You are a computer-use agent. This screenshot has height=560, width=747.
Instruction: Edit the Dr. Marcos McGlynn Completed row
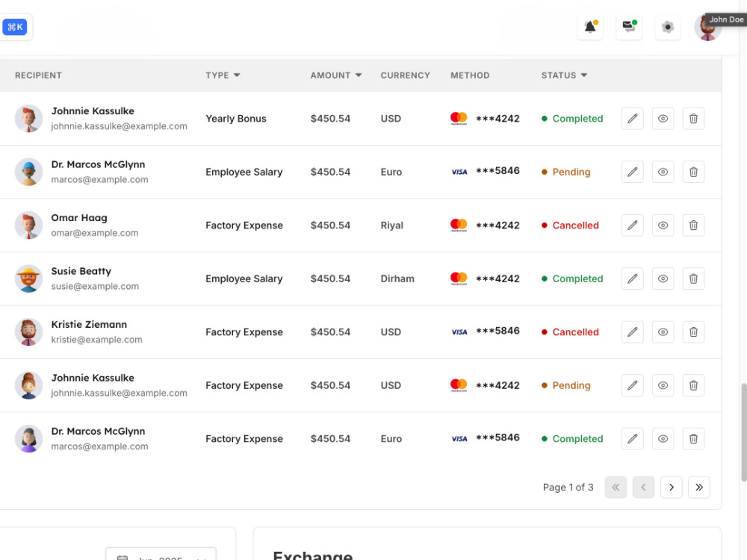click(x=633, y=438)
